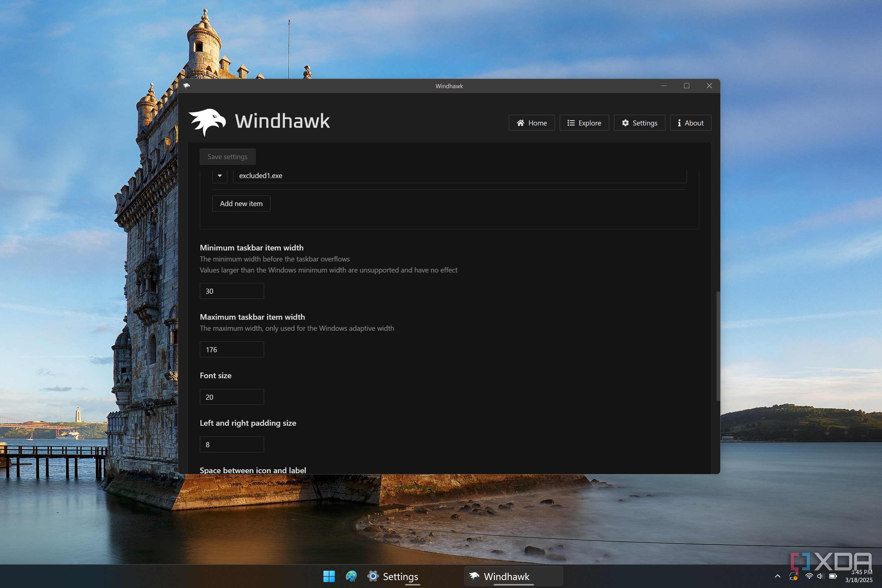This screenshot has width=882, height=588.
Task: Click the small hawk icon in title bar
Action: [x=186, y=86]
